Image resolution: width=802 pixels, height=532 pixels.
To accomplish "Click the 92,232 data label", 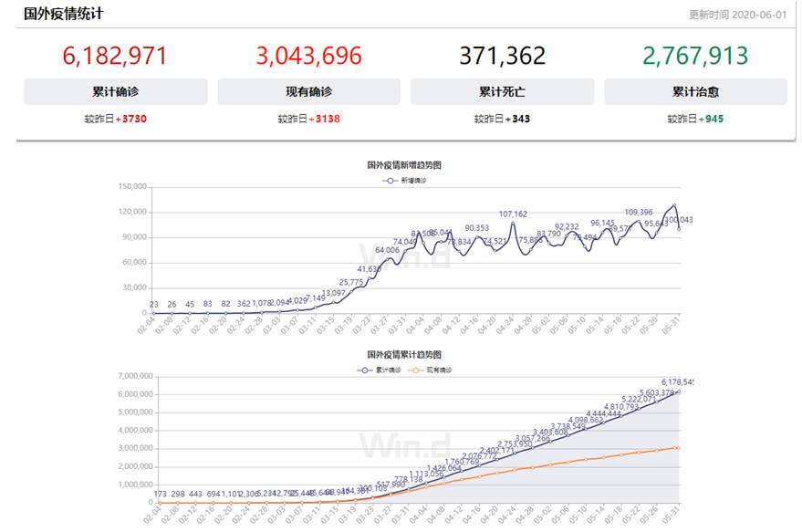I will 567,226.
